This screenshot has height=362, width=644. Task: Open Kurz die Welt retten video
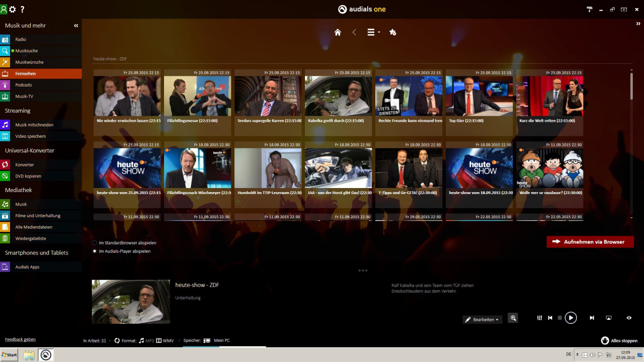(x=550, y=96)
